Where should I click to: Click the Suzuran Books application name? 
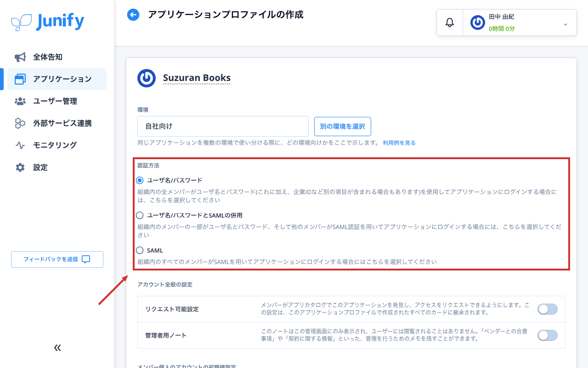pos(197,78)
